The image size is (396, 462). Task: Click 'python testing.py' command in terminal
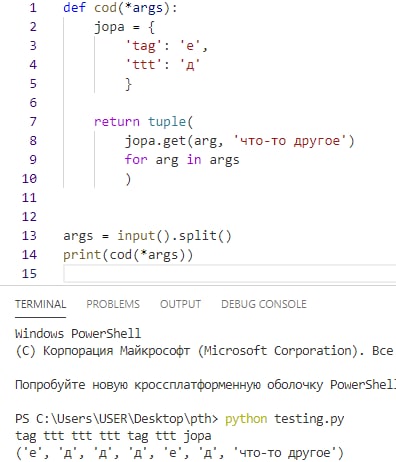[284, 419]
